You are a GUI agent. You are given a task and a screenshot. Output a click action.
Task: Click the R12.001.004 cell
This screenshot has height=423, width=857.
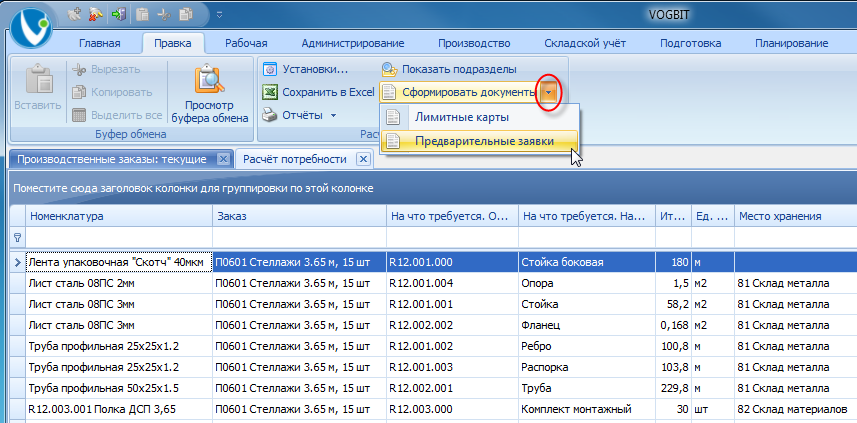(453, 283)
